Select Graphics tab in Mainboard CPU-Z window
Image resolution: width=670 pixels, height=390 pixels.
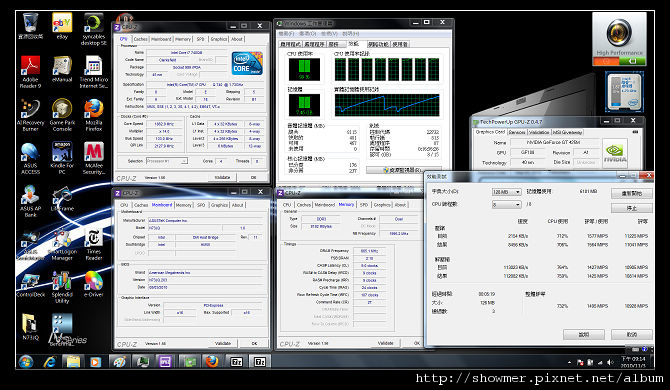click(x=219, y=205)
